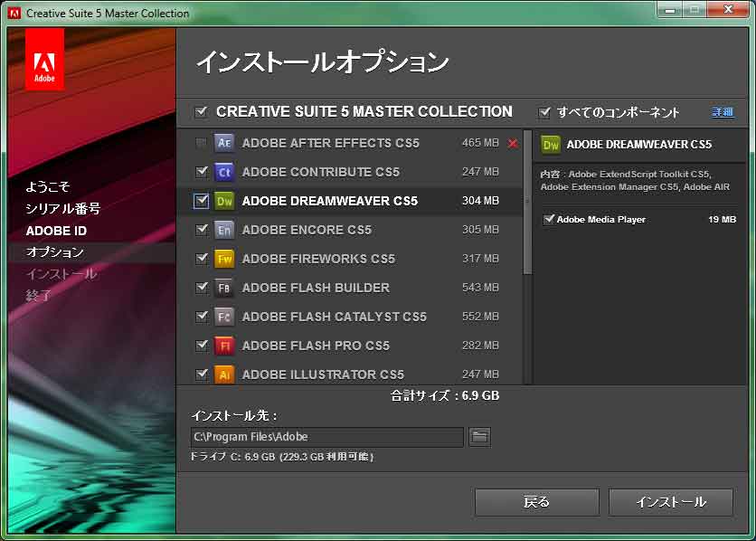The height and width of the screenshot is (541, 756).
Task: Click the Dreamweaver icon in the details panel header
Action: point(551,144)
